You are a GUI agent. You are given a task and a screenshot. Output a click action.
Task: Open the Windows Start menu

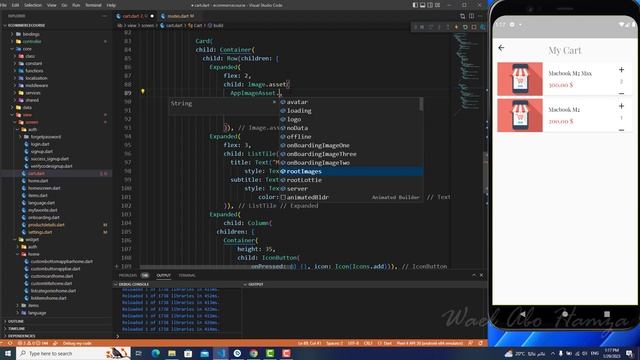point(8,353)
